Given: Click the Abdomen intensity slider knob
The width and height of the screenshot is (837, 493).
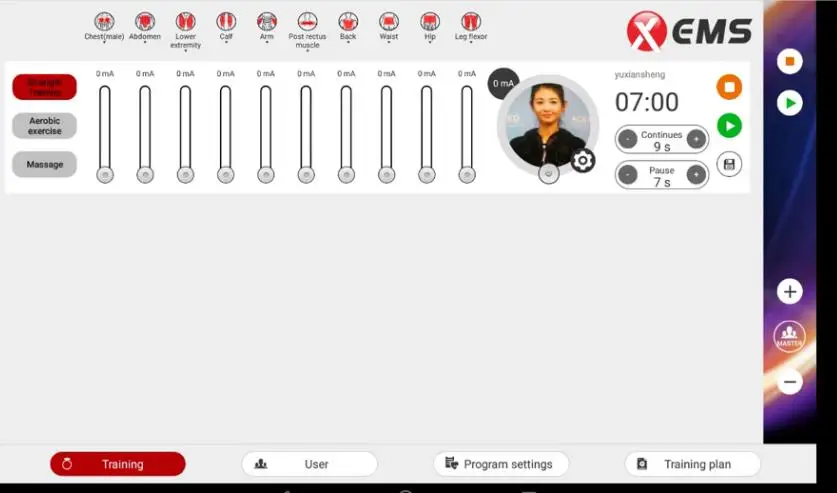Looking at the screenshot, I should (x=145, y=175).
